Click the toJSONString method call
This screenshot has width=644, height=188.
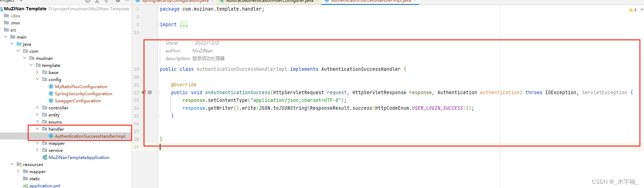(x=290, y=108)
